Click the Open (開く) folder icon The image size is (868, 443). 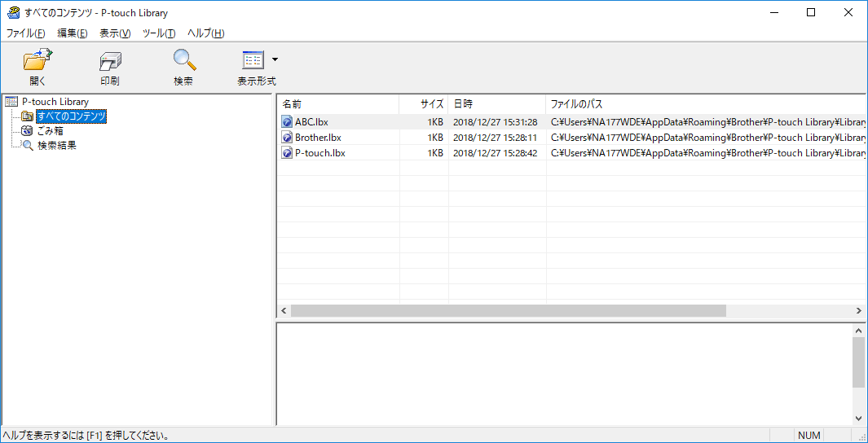pos(37,59)
